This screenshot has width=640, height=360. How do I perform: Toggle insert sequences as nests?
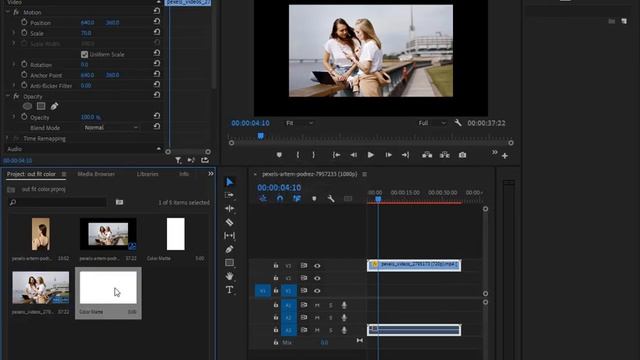tap(263, 199)
